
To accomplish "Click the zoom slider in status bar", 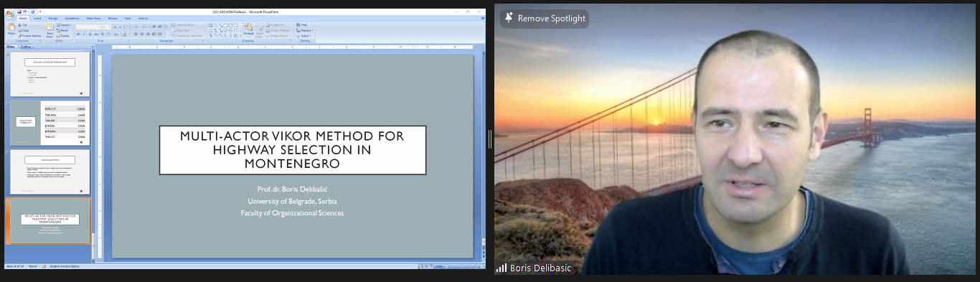I will (x=461, y=266).
